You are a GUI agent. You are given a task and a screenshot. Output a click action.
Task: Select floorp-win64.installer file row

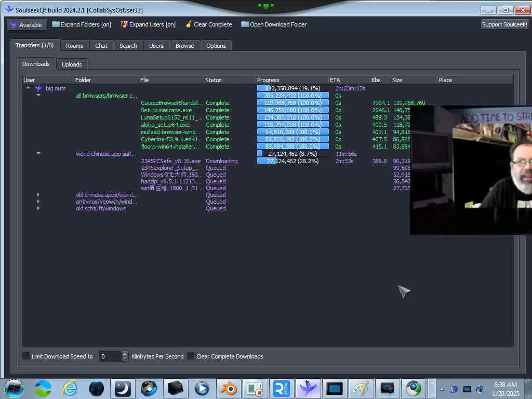(x=171, y=147)
